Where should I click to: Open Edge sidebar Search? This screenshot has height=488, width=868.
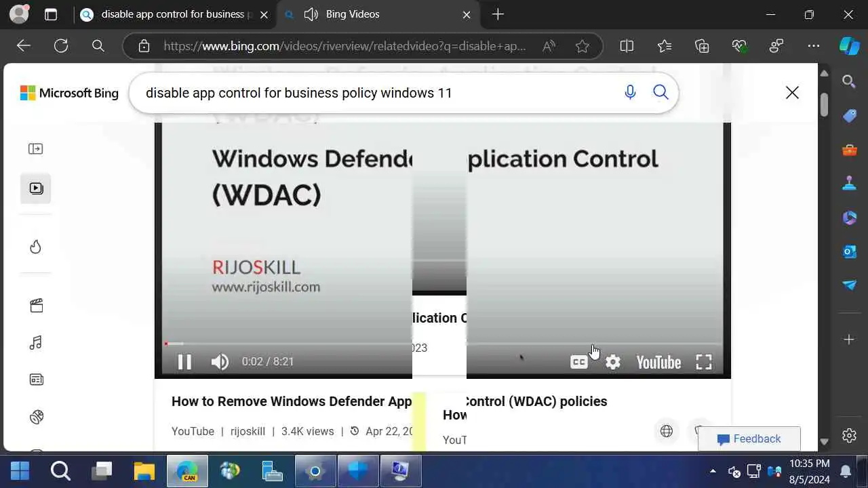[849, 82]
